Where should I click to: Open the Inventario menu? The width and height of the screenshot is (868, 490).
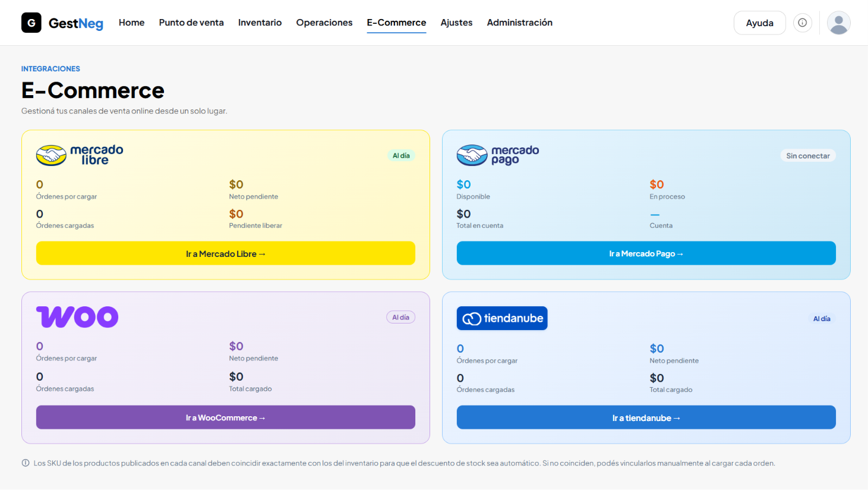260,23
